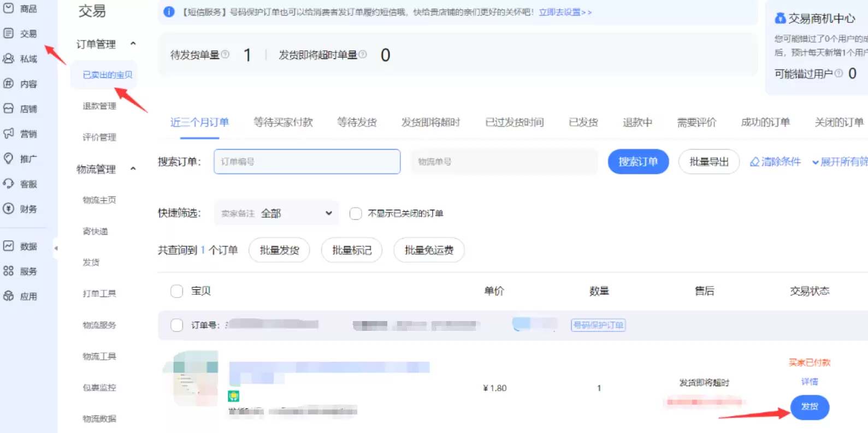Screen dimensions: 868x433
Task: Open the 发货 submenu item
Action: [91, 262]
